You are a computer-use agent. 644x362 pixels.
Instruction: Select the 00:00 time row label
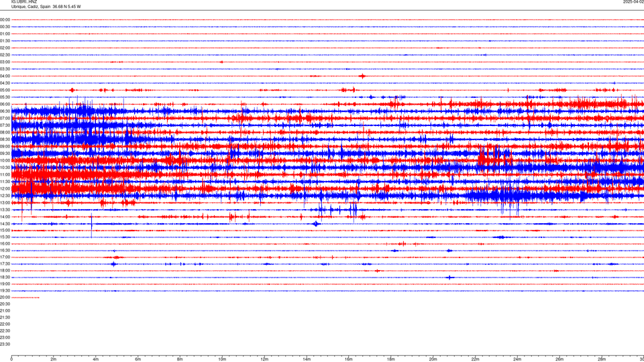pos(5,19)
